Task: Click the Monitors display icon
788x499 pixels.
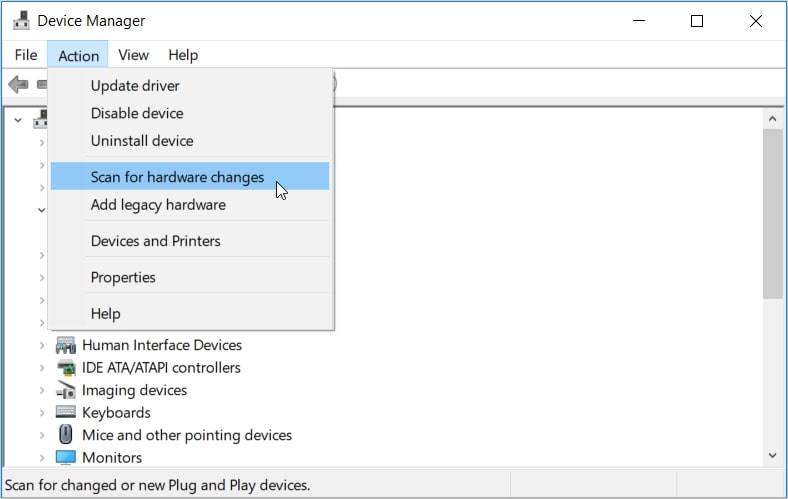Action: (66, 458)
